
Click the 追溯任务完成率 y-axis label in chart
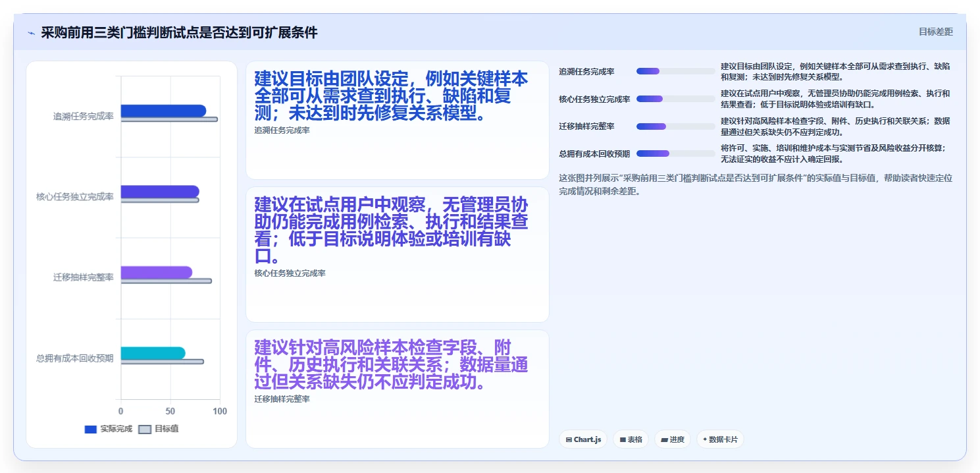click(x=83, y=116)
